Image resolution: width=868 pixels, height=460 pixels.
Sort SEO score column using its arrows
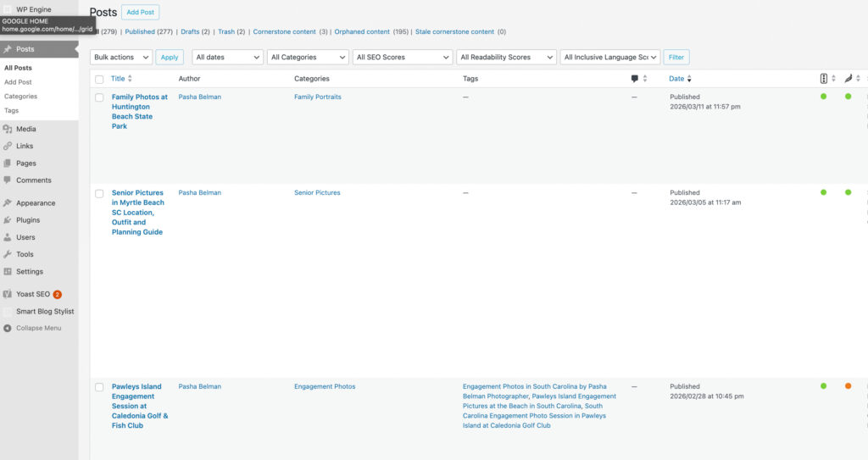(833, 79)
